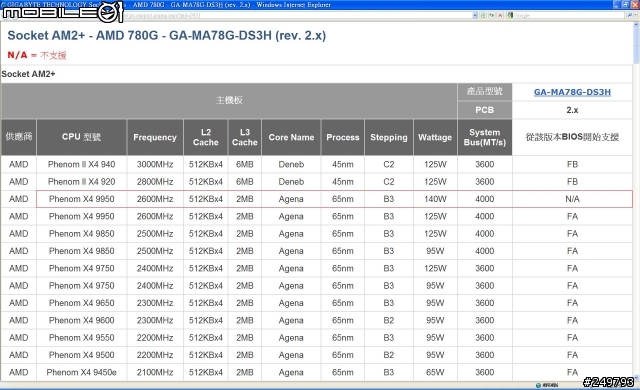Click 'B2' stepping in Phenom X4 9600 row
This screenshot has height=390, width=640.
tap(389, 320)
